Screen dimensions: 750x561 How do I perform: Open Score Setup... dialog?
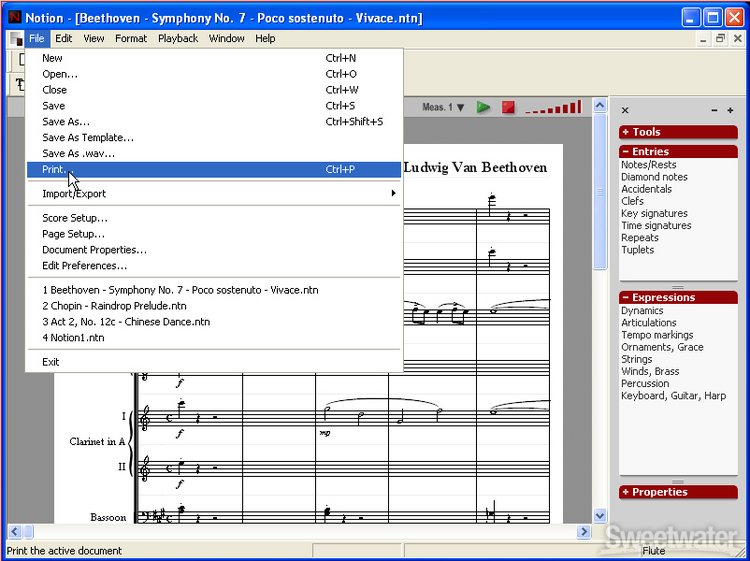214,218
